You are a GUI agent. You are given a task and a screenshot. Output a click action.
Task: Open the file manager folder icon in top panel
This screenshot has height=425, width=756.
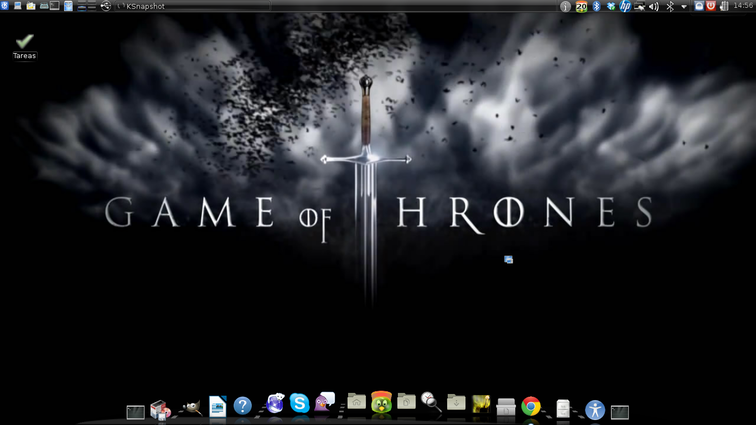tap(31, 6)
